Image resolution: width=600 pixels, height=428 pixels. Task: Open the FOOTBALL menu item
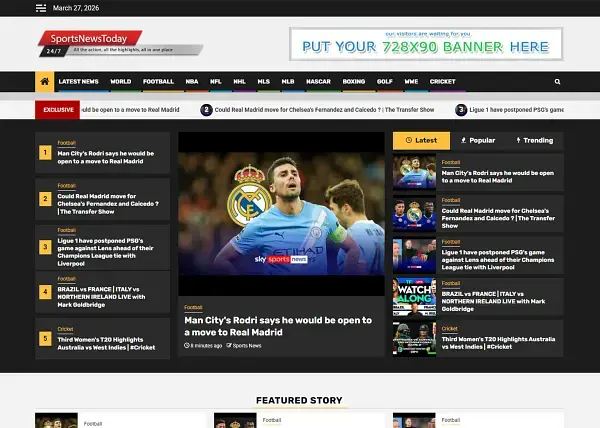click(x=158, y=81)
